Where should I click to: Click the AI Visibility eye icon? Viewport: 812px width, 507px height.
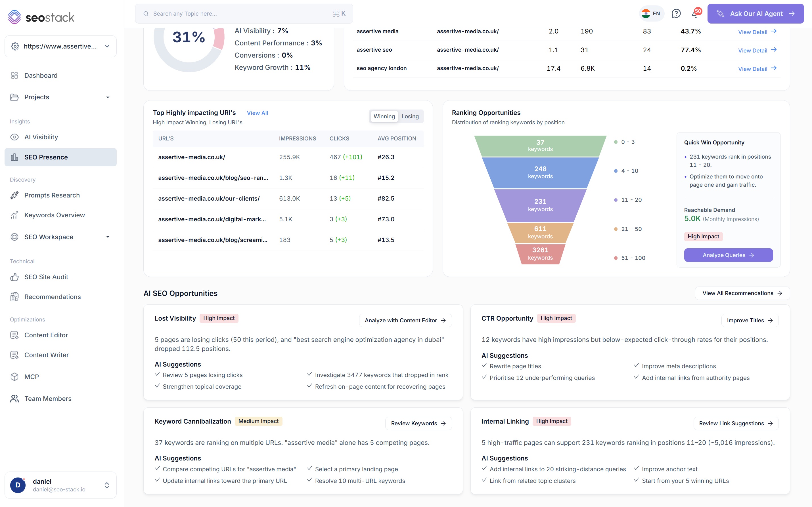[x=14, y=137]
